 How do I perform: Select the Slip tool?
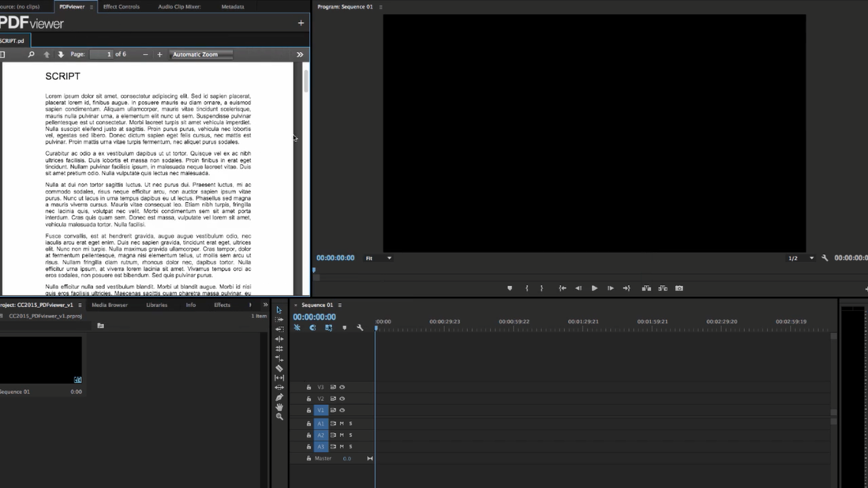(279, 377)
